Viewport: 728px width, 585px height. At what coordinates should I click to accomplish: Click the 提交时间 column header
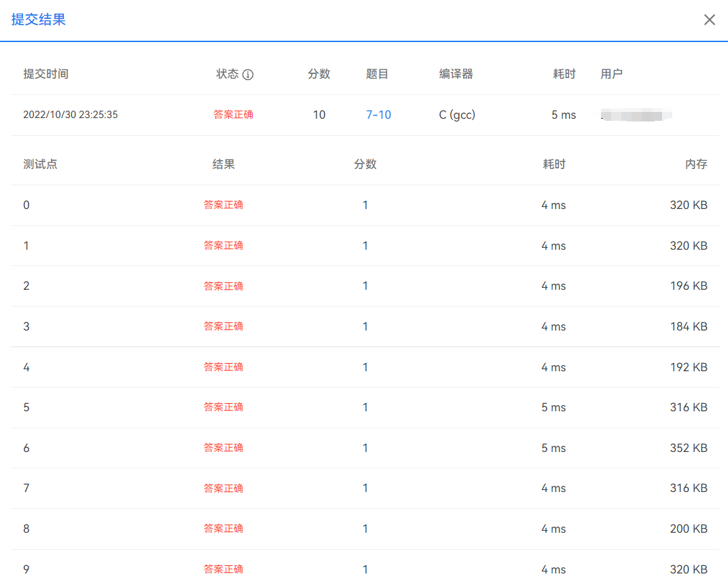(x=45, y=74)
